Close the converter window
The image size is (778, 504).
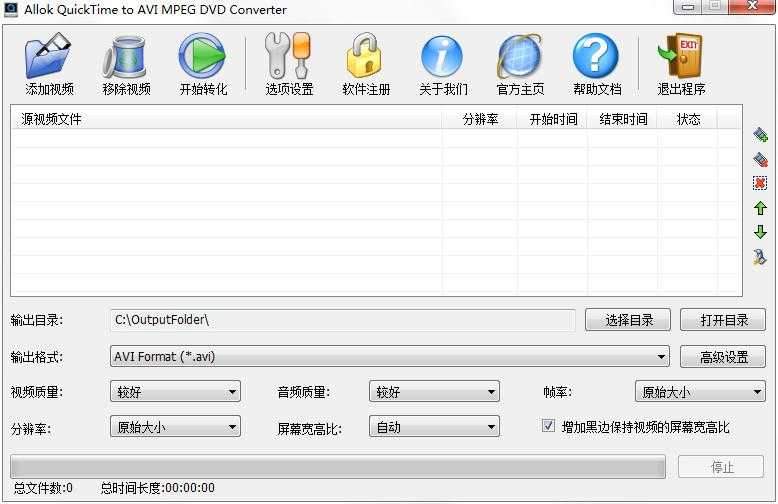752,6
